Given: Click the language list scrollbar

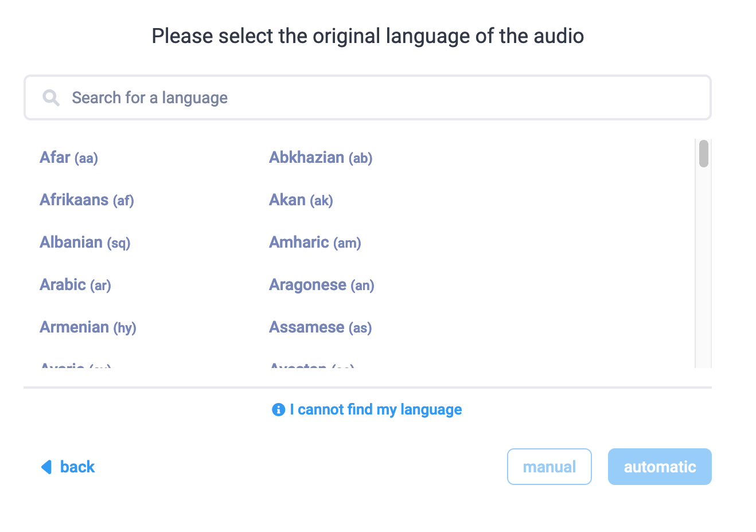Looking at the screenshot, I should click(x=702, y=153).
